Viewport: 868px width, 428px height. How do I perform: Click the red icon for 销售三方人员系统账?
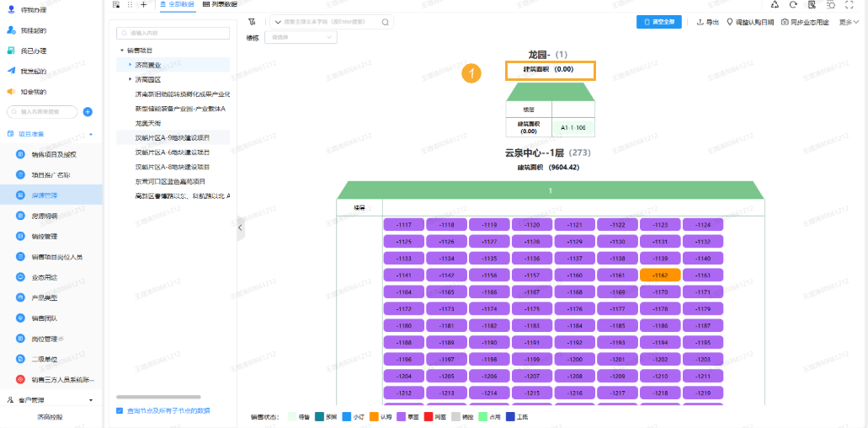point(20,380)
